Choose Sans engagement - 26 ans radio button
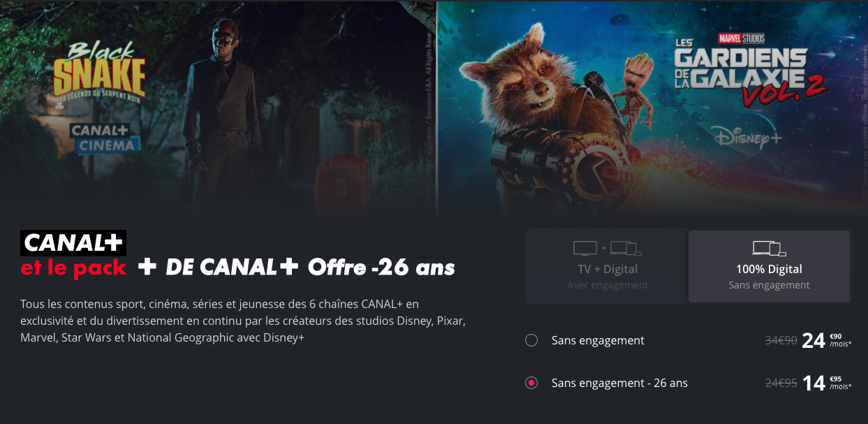This screenshot has width=868, height=424. coord(531,383)
